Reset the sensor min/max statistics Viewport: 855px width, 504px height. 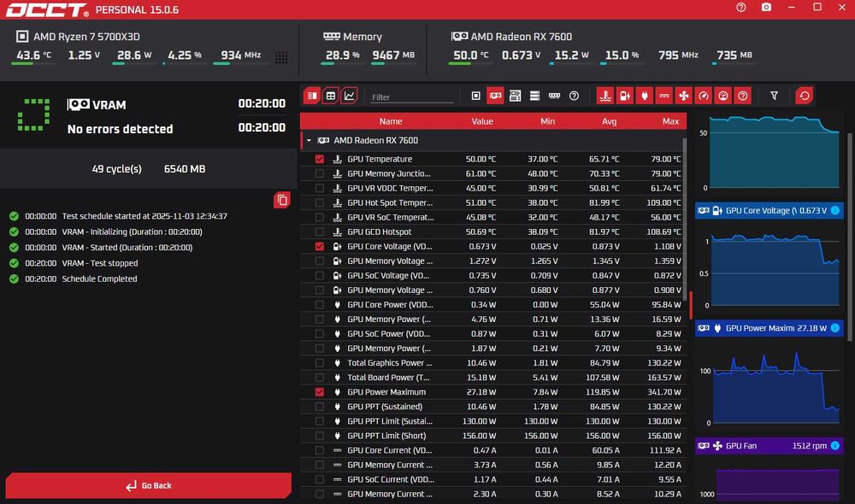click(x=805, y=96)
